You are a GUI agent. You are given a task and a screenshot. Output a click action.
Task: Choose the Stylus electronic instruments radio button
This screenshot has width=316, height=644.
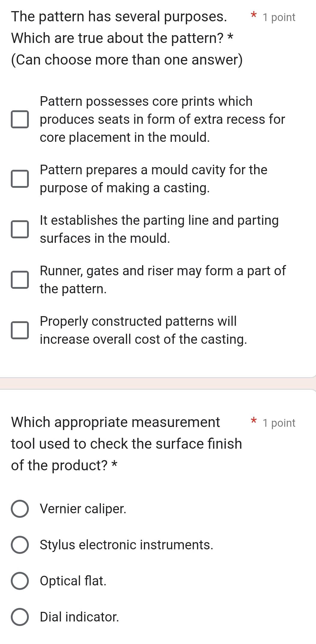[20, 545]
